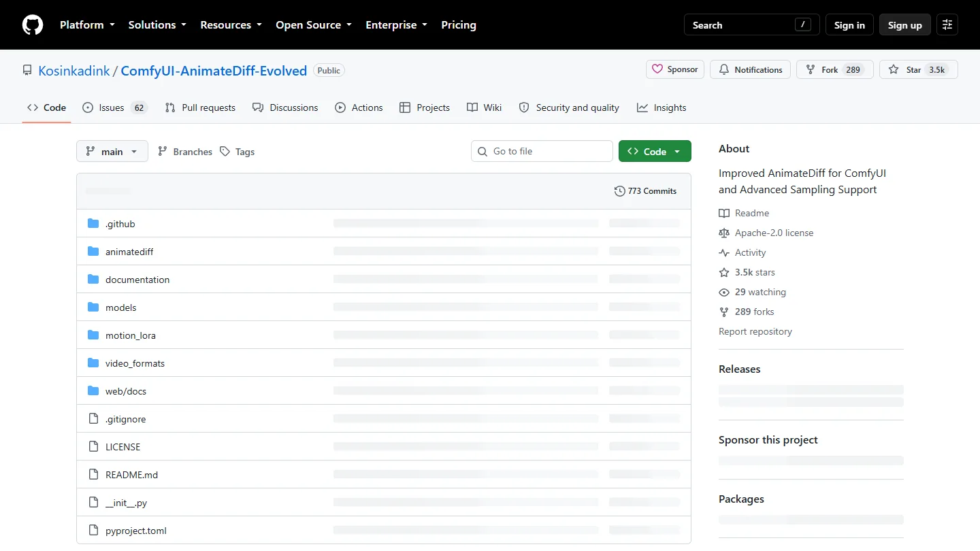The height and width of the screenshot is (551, 980).
Task: View 289 forks in About
Action: pyautogui.click(x=747, y=312)
